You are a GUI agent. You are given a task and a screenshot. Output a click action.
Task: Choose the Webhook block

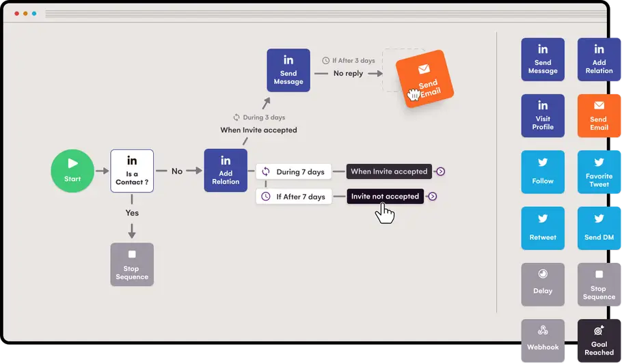tap(543, 341)
